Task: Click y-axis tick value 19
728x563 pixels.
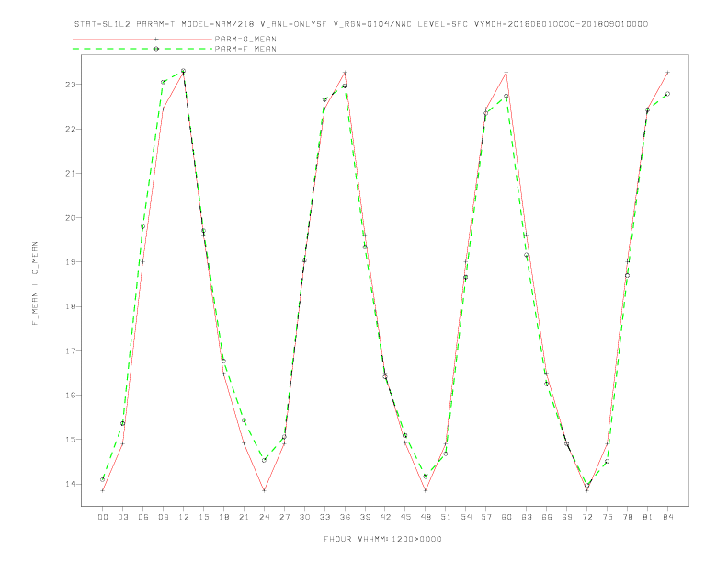Action: (71, 262)
